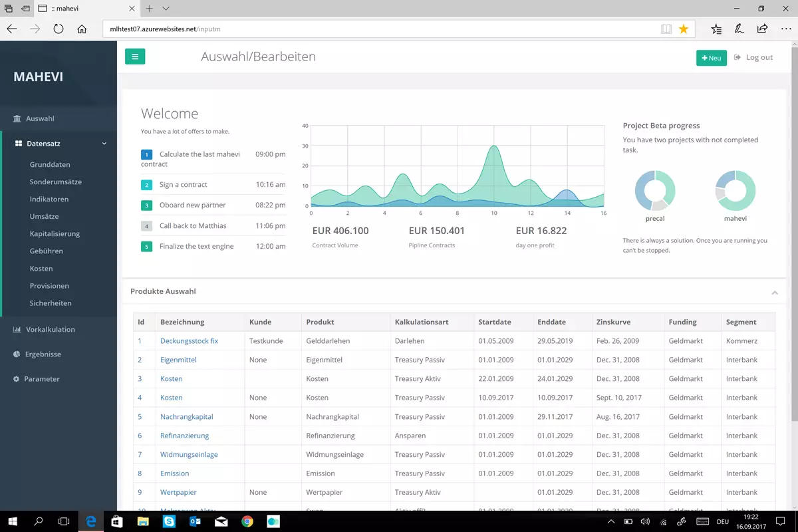798x532 pixels.
Task: Open taskbar search
Action: click(39, 521)
